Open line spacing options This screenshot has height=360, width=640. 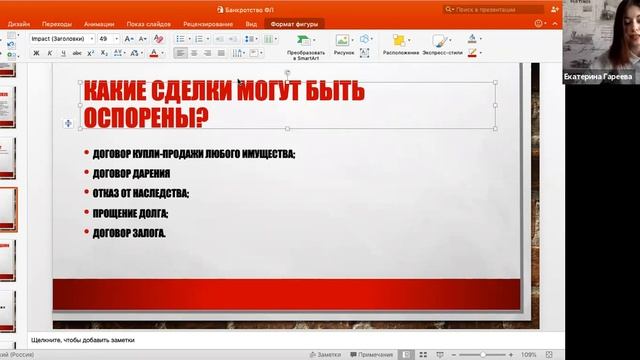[250, 39]
